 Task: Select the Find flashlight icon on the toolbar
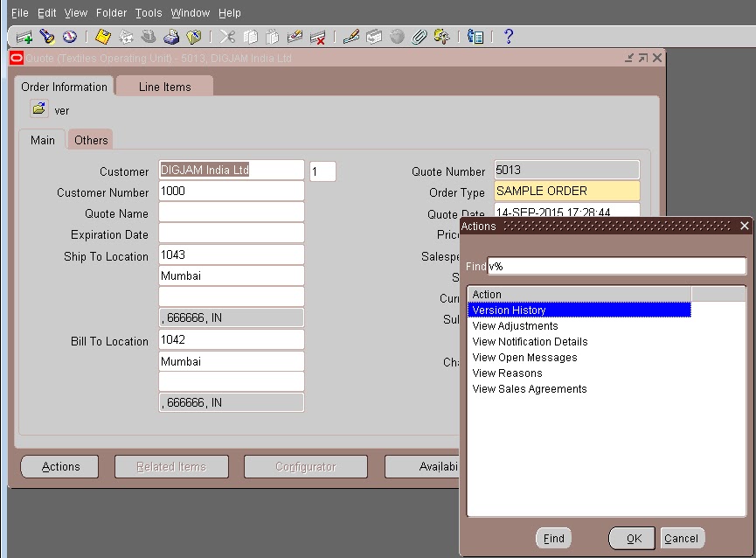(46, 38)
